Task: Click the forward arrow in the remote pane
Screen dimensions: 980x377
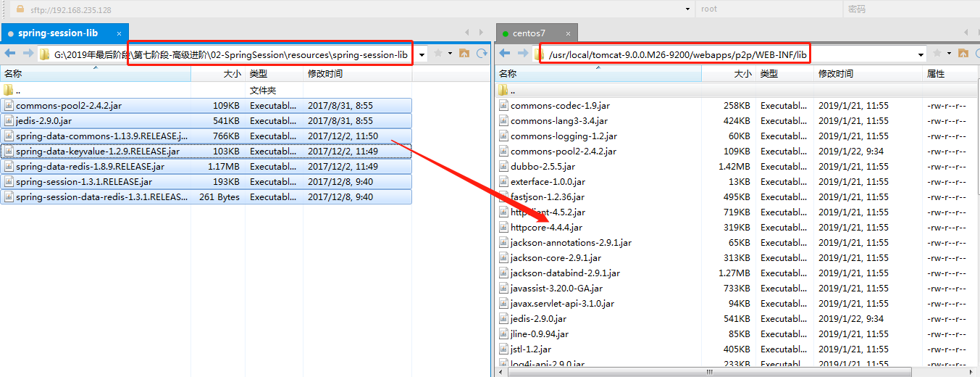Action: point(521,54)
